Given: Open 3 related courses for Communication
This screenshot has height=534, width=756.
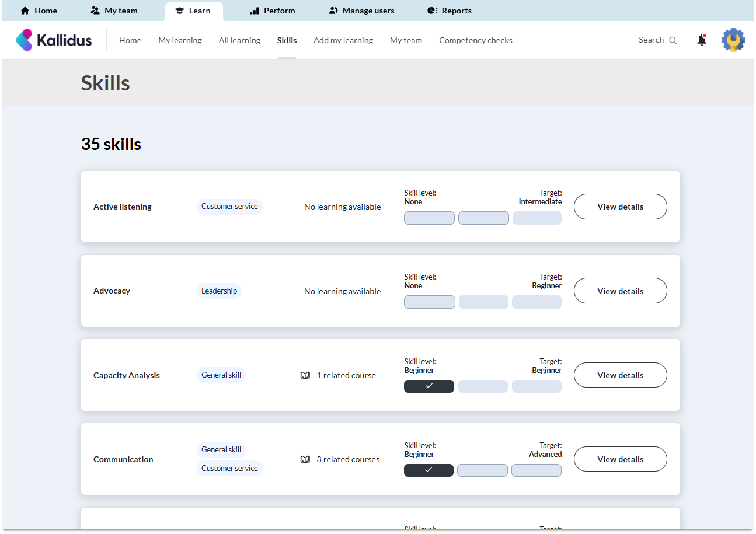Looking at the screenshot, I should pyautogui.click(x=347, y=459).
